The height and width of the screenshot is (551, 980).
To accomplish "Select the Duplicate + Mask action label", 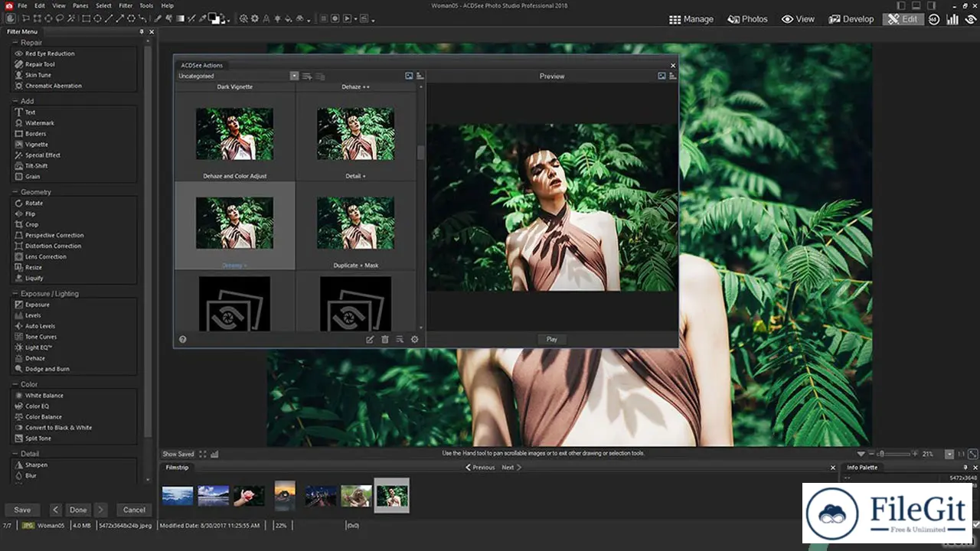I will click(355, 265).
